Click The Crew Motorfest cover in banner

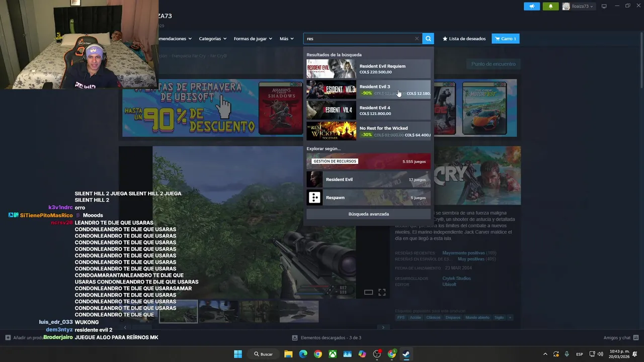click(x=485, y=109)
